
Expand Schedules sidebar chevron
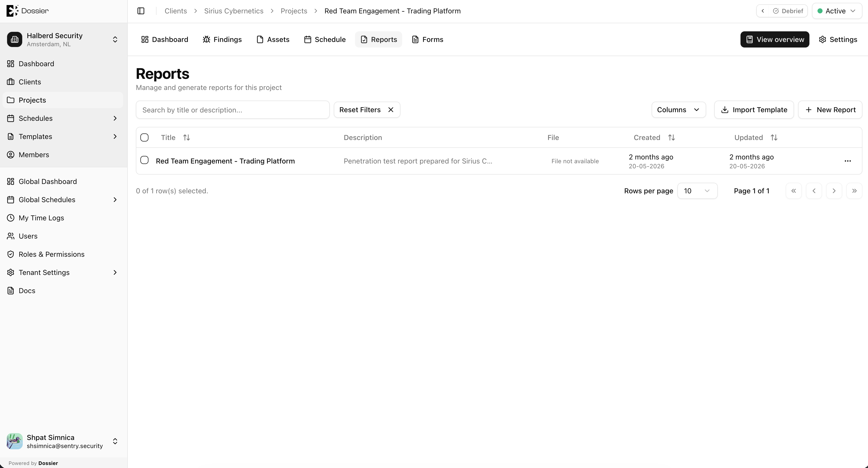point(115,118)
